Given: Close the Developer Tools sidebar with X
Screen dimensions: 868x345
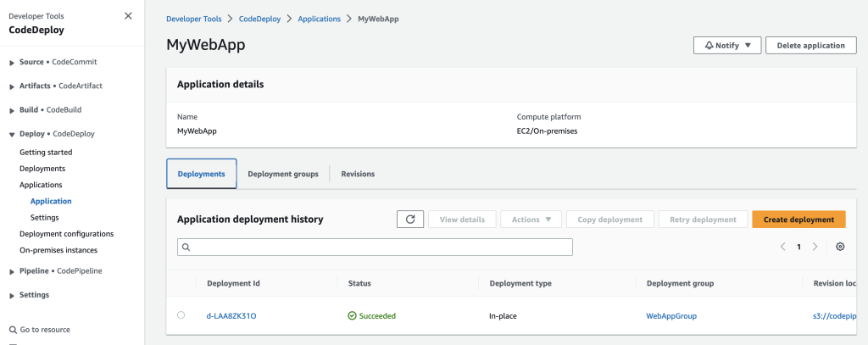Looking at the screenshot, I should click(x=128, y=16).
